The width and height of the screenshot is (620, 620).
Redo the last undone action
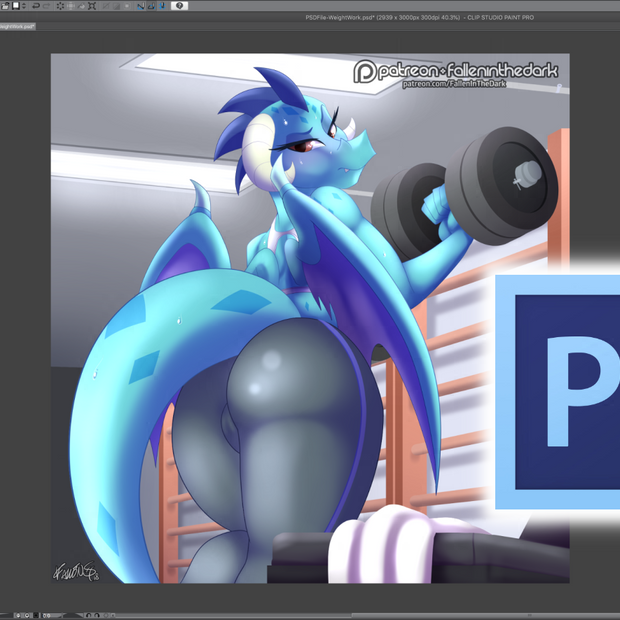coord(47,6)
